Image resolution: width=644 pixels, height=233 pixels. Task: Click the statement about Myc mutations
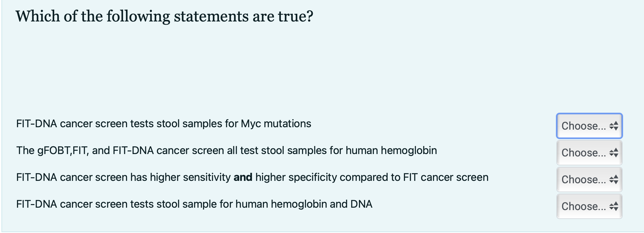163,123
